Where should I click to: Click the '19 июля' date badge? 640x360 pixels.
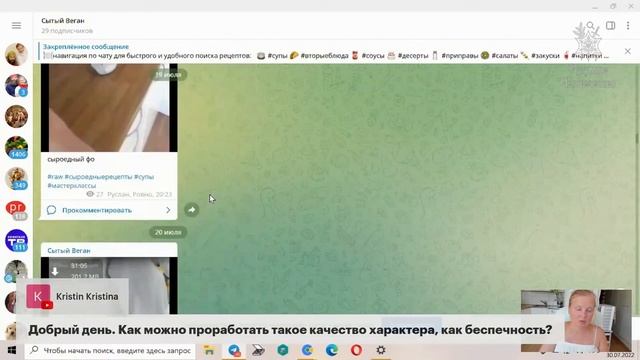(x=168, y=75)
